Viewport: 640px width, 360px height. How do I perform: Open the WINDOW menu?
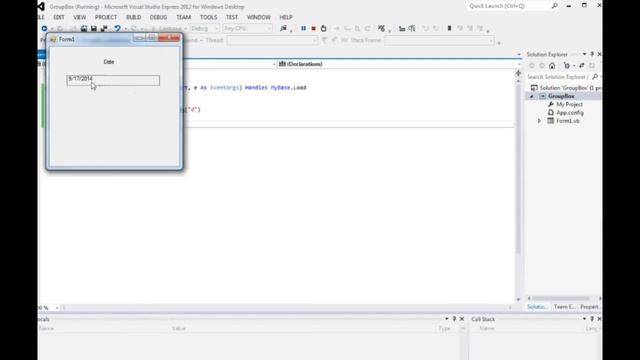tap(258, 17)
